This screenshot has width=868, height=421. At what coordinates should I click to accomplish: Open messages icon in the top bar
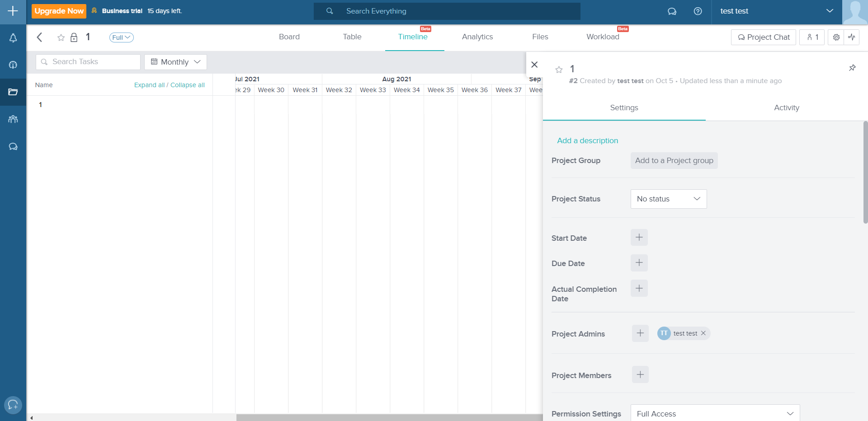672,11
